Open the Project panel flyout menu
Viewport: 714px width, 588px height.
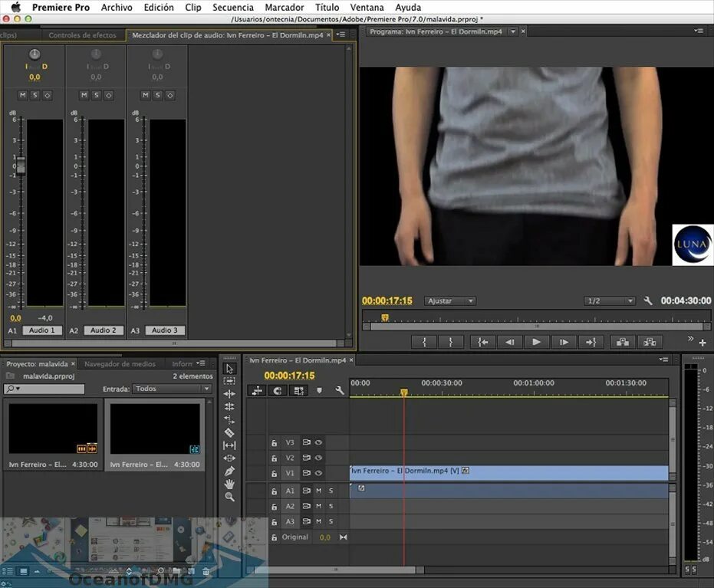pyautogui.click(x=201, y=363)
